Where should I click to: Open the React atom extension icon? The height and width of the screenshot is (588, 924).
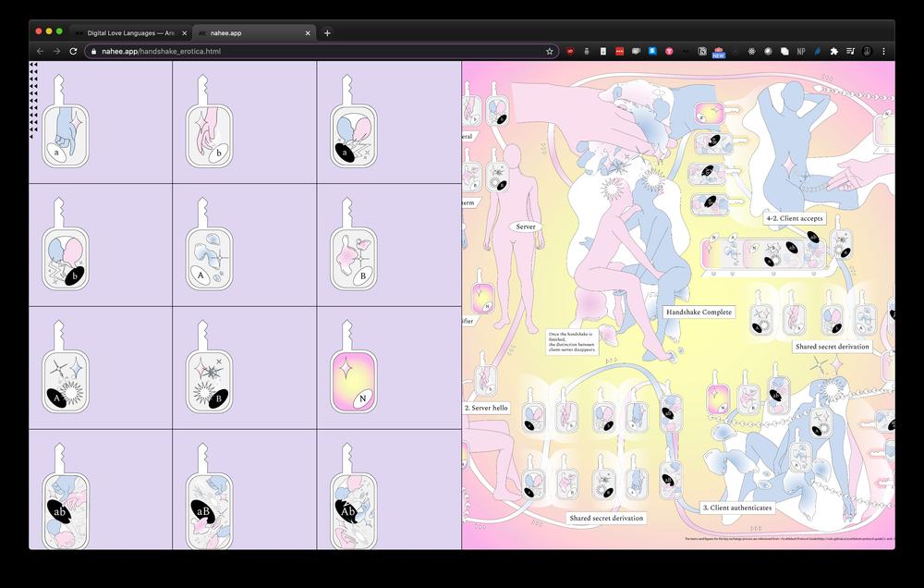pos(752,51)
